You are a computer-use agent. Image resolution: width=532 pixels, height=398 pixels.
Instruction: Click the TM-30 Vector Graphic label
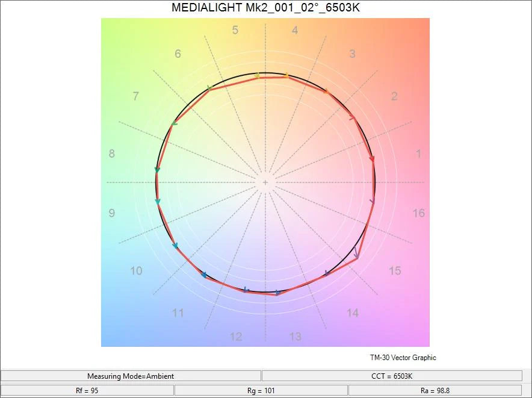click(403, 358)
